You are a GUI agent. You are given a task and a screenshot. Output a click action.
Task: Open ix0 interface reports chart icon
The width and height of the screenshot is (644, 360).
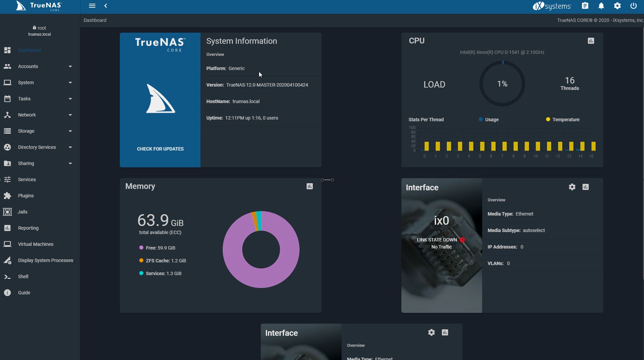pyautogui.click(x=585, y=187)
